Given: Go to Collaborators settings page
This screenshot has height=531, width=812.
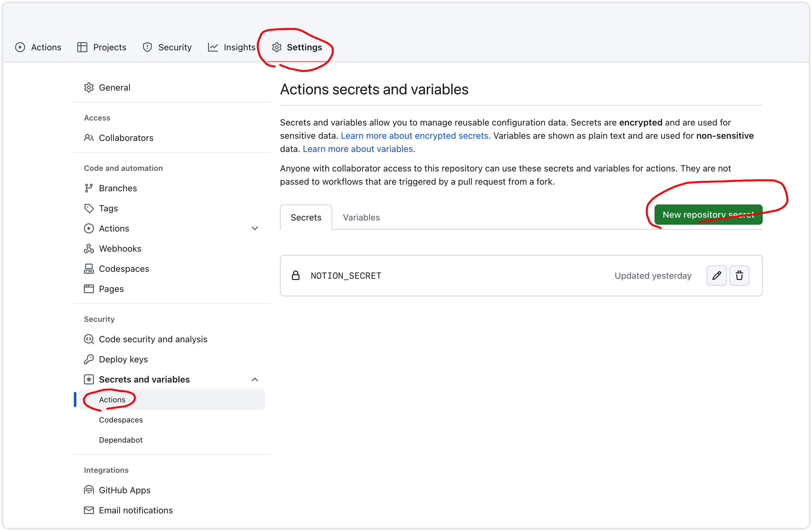Looking at the screenshot, I should pos(126,138).
